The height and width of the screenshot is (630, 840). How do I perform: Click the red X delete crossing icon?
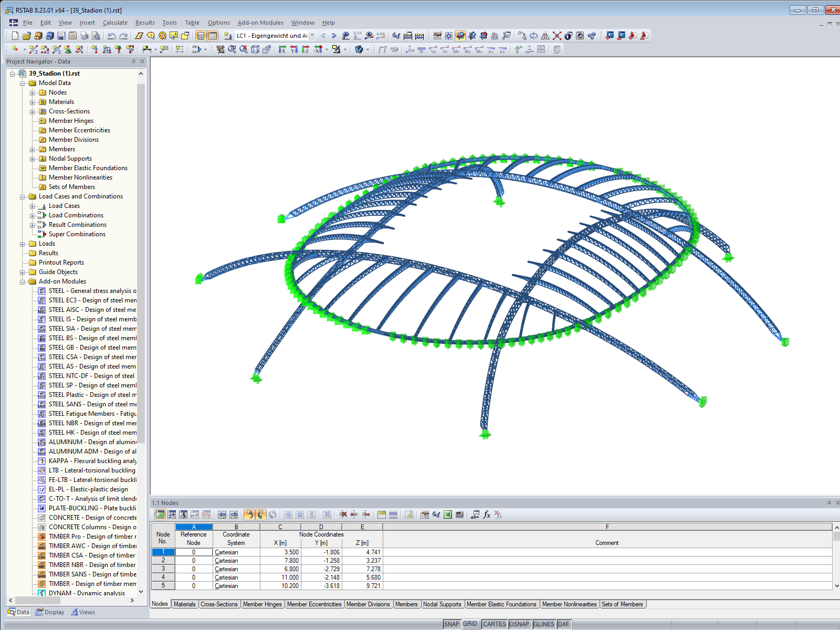coord(557,36)
